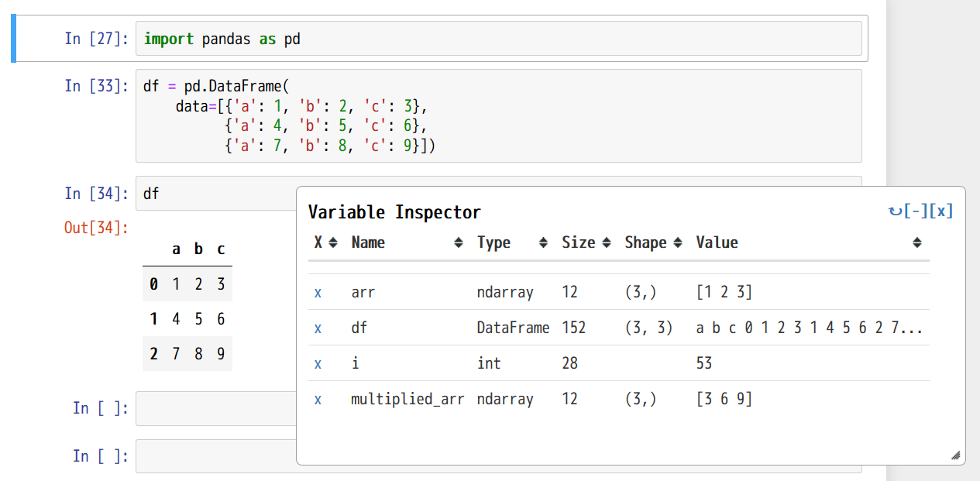
Task: Delete the multiplied_arr variable
Action: click(318, 400)
